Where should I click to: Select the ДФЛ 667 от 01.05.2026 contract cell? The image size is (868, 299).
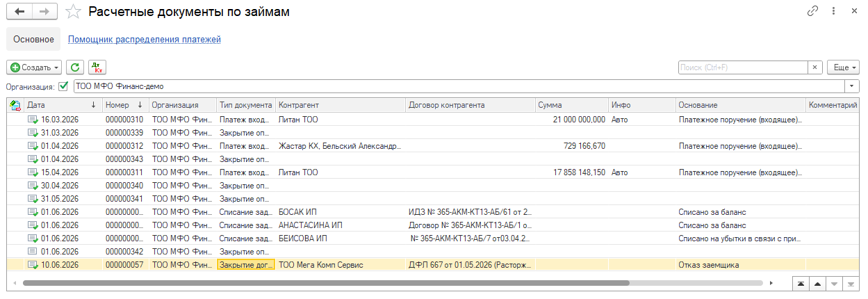(470, 265)
